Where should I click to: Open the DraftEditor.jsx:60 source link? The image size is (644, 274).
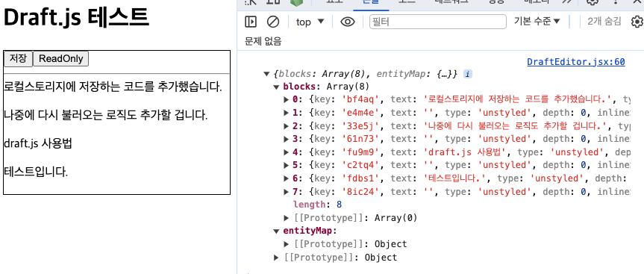(x=576, y=62)
